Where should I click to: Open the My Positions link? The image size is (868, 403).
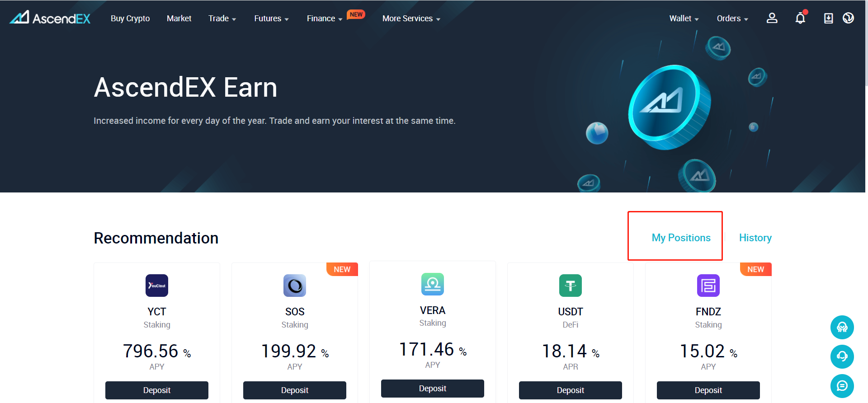coord(681,238)
